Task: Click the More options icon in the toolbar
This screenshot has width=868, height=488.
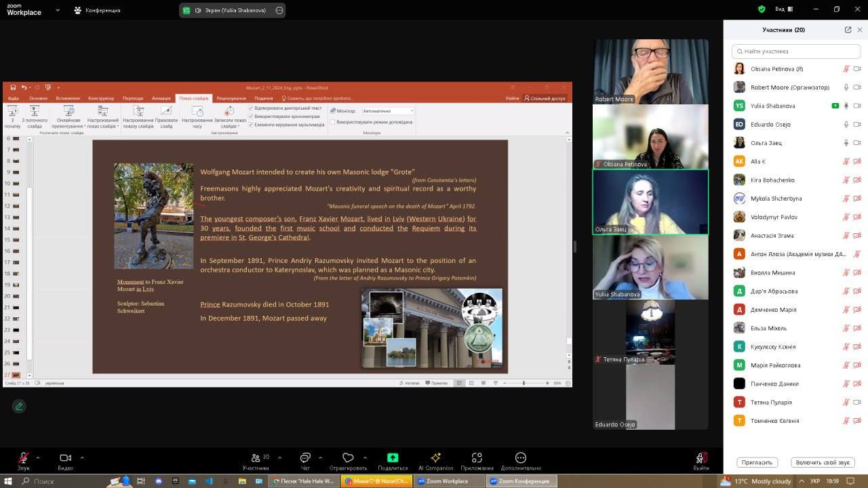Action: [521, 458]
